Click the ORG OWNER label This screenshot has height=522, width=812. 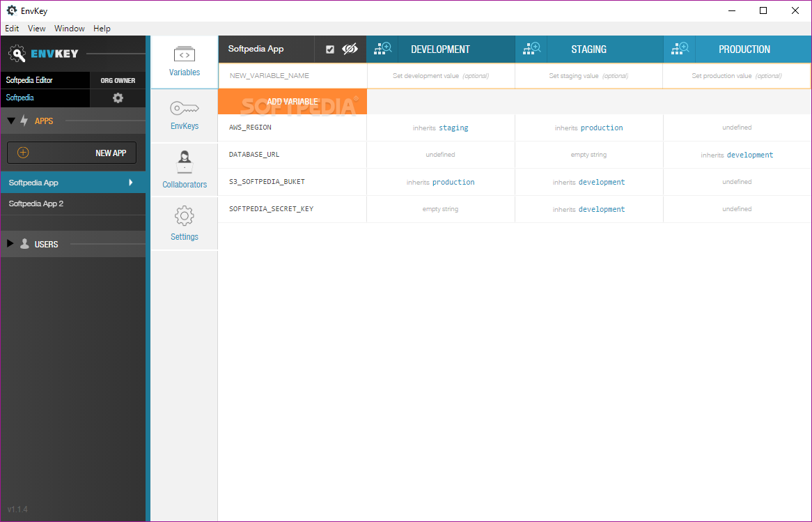[x=118, y=80]
